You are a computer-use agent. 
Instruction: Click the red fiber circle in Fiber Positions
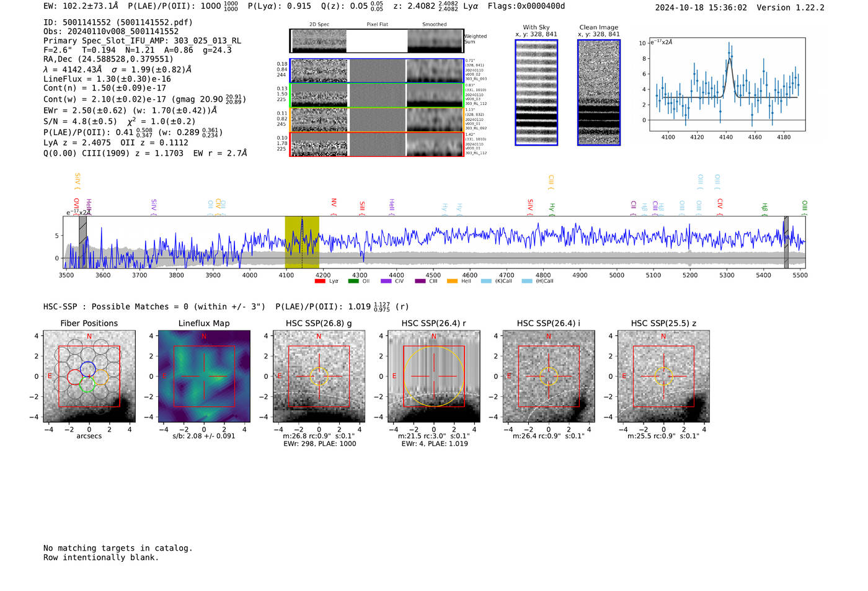pyautogui.click(x=74, y=376)
